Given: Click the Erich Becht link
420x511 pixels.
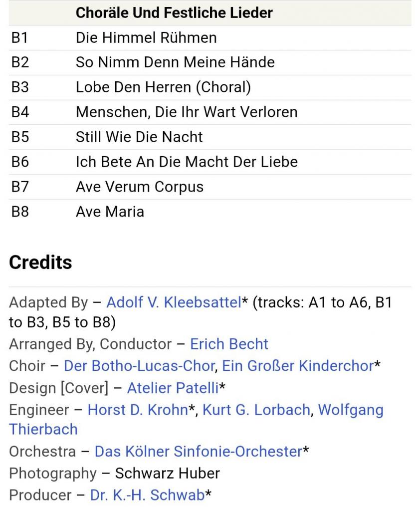Looking at the screenshot, I should click(229, 344).
